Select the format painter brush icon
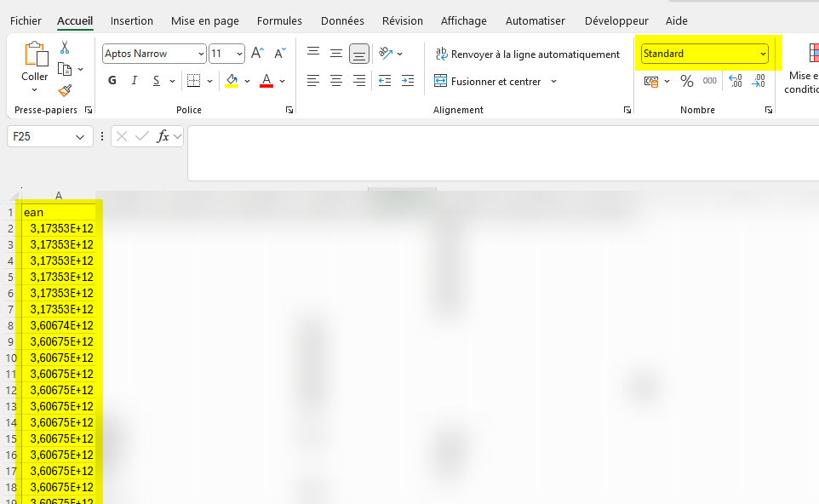The height and width of the screenshot is (504, 819). (66, 89)
